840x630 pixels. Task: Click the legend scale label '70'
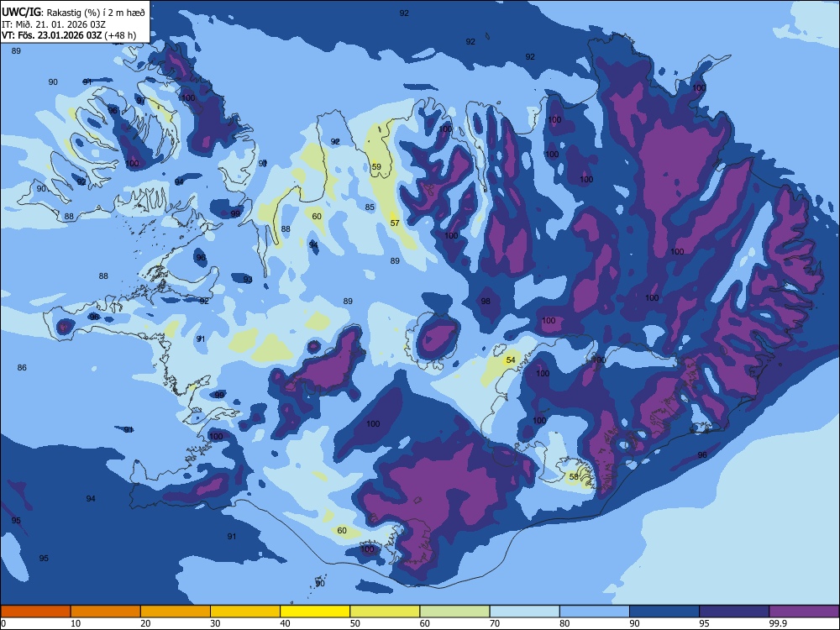[495, 623]
